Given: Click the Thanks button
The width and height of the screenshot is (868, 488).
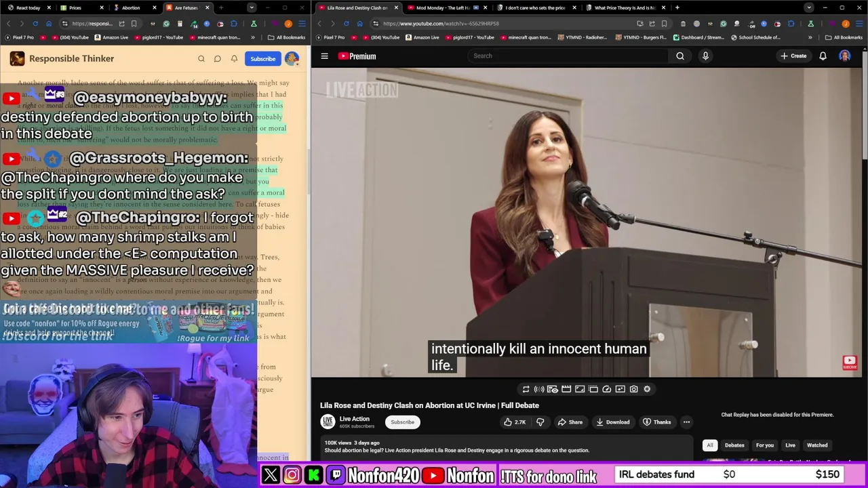Looking at the screenshot, I should coord(656,422).
